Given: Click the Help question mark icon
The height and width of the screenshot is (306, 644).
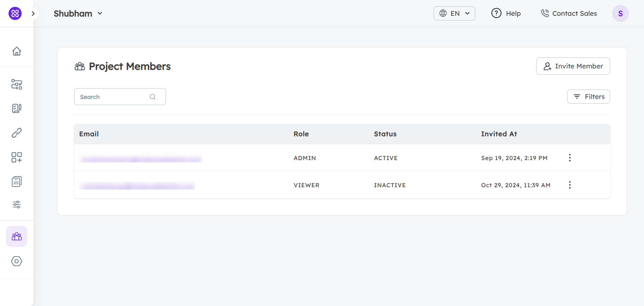Looking at the screenshot, I should coord(496,13).
